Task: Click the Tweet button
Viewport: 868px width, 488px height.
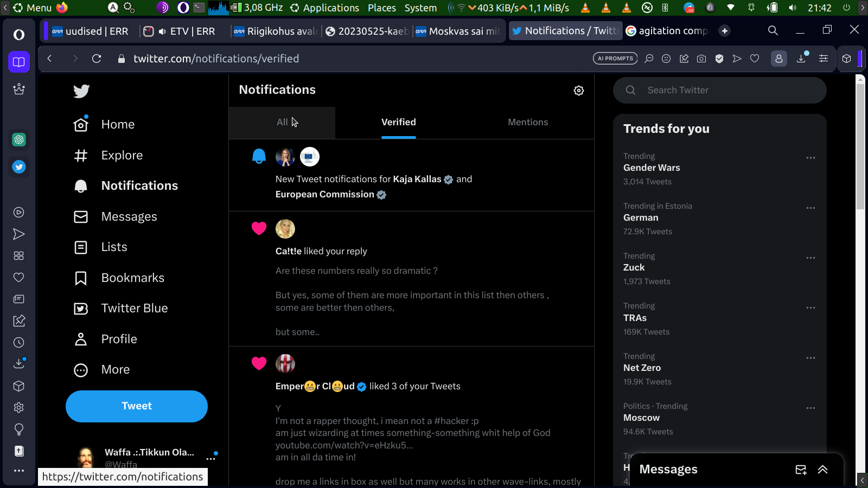Action: tap(137, 406)
